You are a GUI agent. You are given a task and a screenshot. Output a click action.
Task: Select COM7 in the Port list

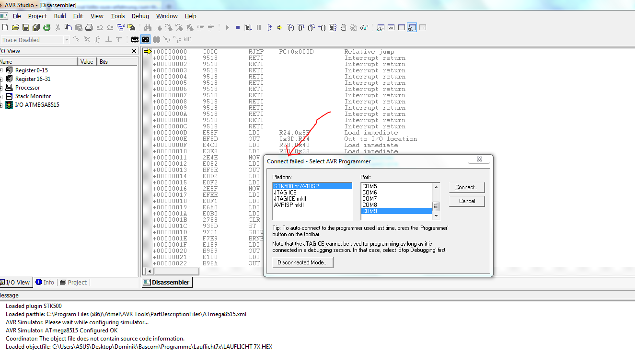click(397, 199)
